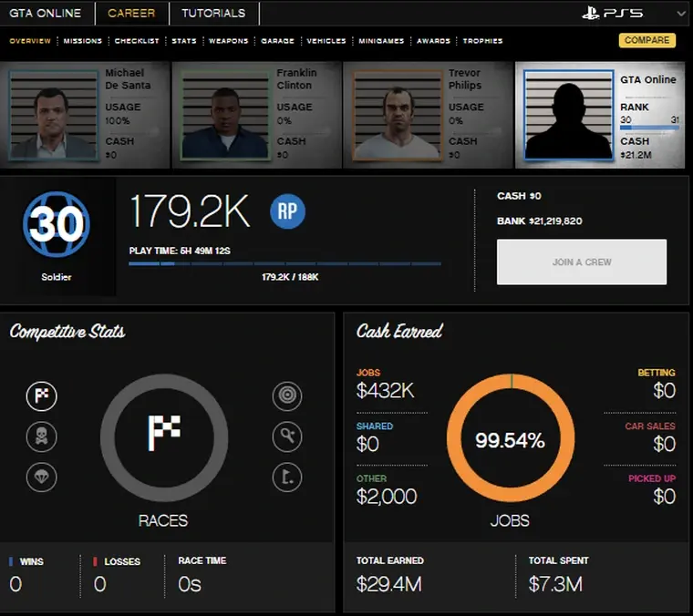
Task: Select the Darts target icon
Action: (286, 395)
